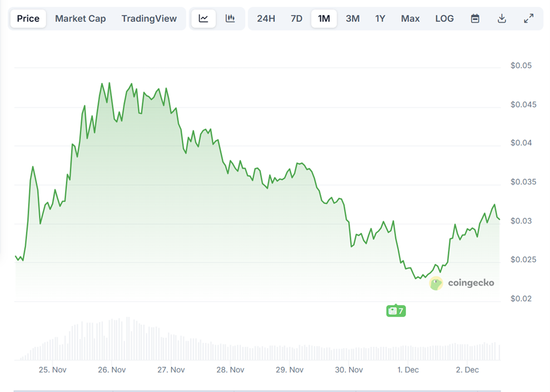The image size is (550, 392).
Task: Switch the chart to 1Y range
Action: pos(380,18)
